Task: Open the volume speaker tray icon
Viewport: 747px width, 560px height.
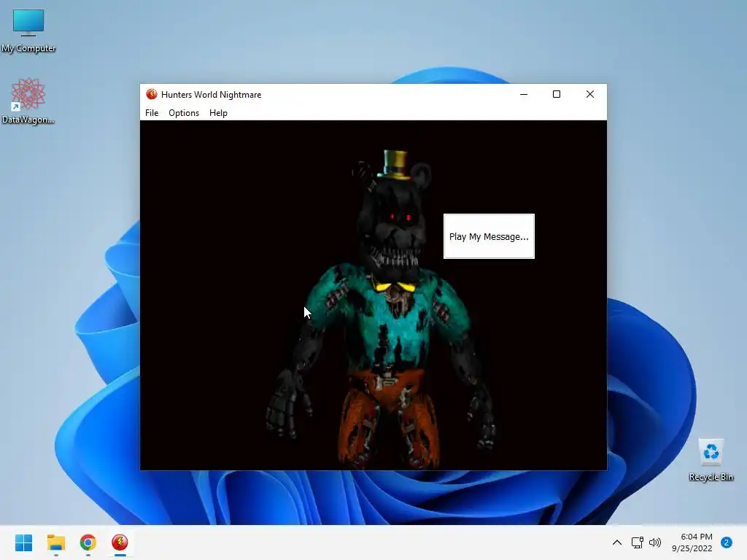Action: pos(655,542)
